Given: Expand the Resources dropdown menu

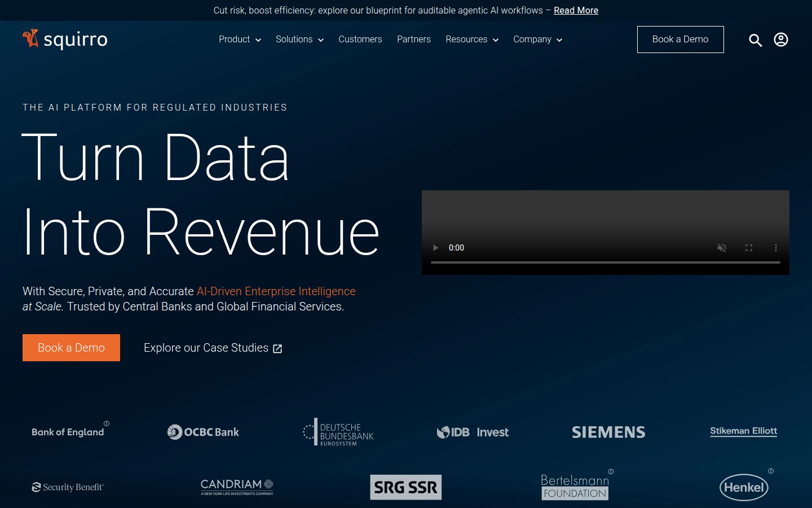Looking at the screenshot, I should (472, 40).
